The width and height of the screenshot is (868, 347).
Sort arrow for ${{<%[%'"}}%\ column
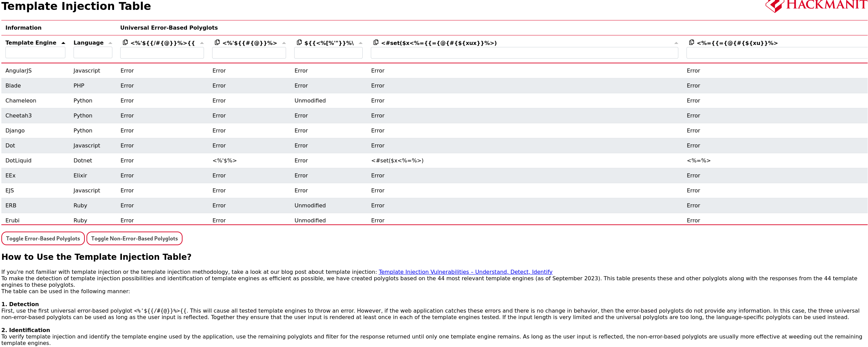pos(361,43)
